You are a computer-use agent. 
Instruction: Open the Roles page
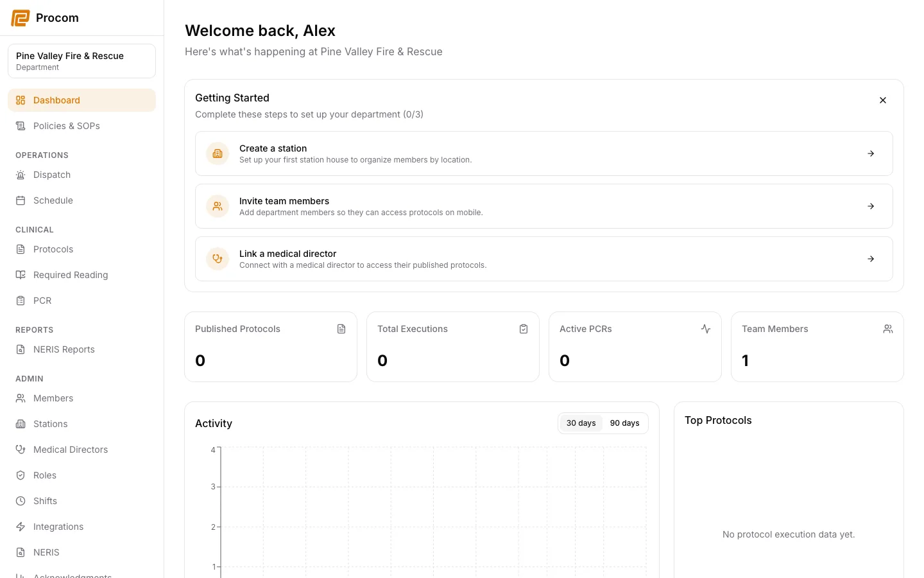point(81,475)
